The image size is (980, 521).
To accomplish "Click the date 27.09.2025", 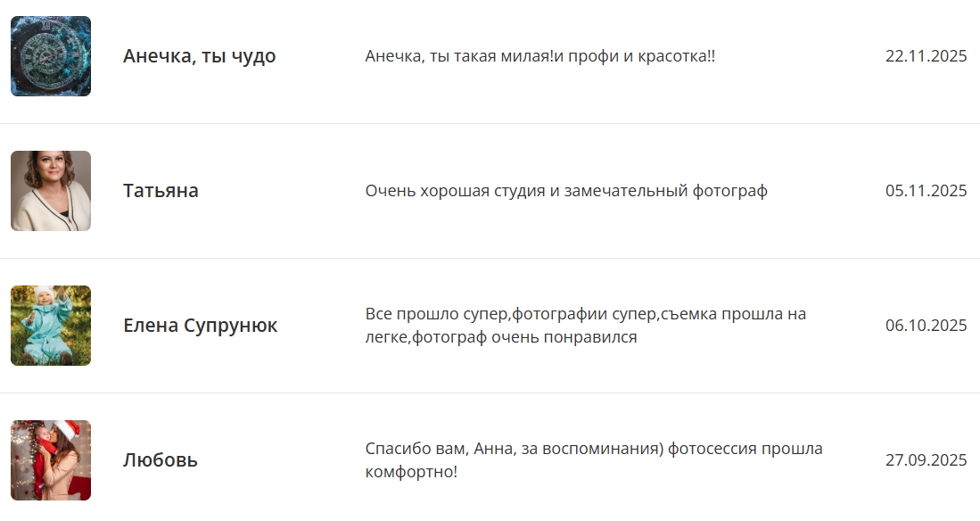I will (x=926, y=460).
